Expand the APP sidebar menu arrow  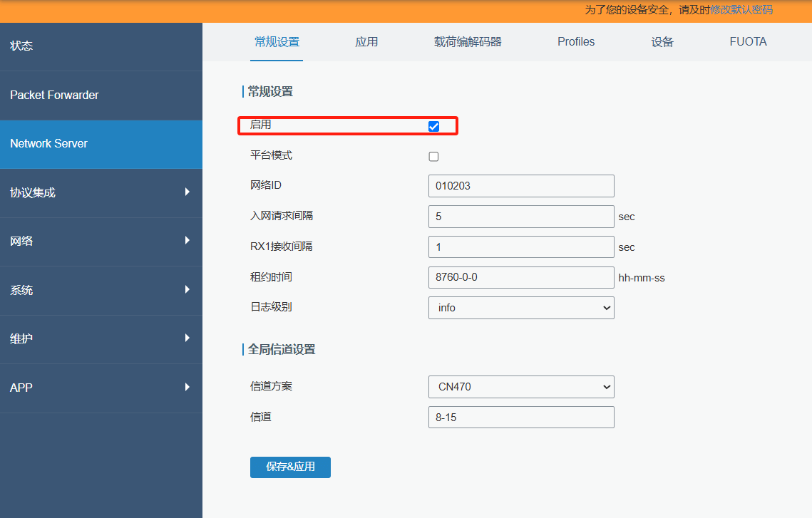(187, 387)
